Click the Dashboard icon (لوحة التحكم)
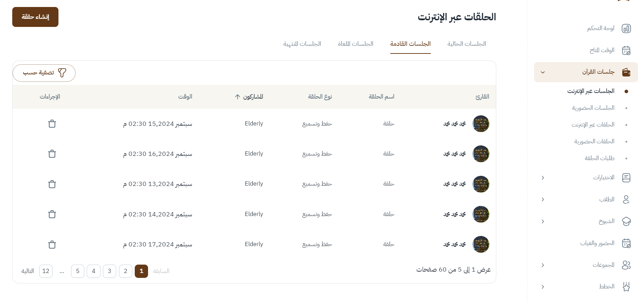Screen dimensions: 644x302 [x=626, y=28]
